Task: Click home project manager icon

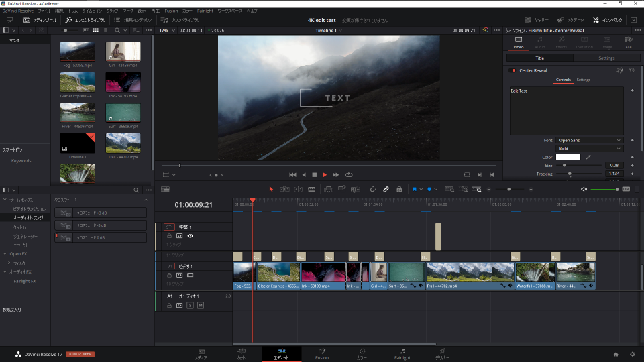Action: click(x=616, y=354)
